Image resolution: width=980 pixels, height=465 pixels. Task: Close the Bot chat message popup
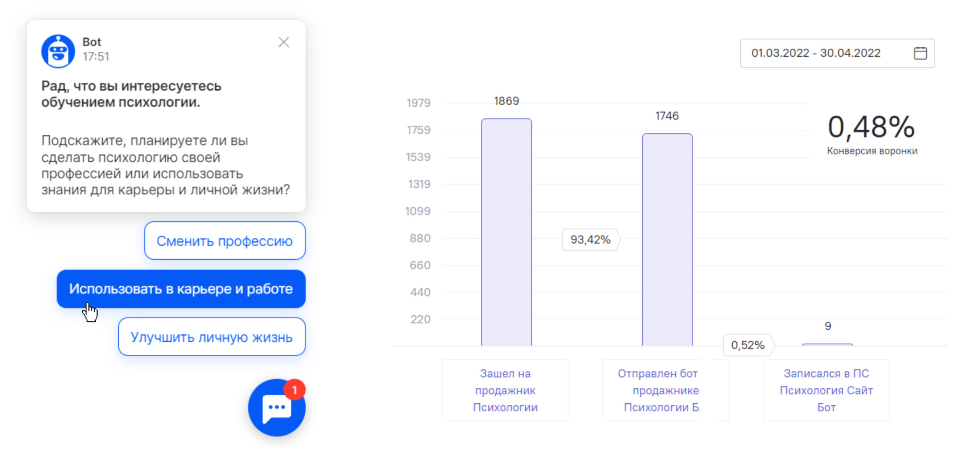tap(283, 42)
